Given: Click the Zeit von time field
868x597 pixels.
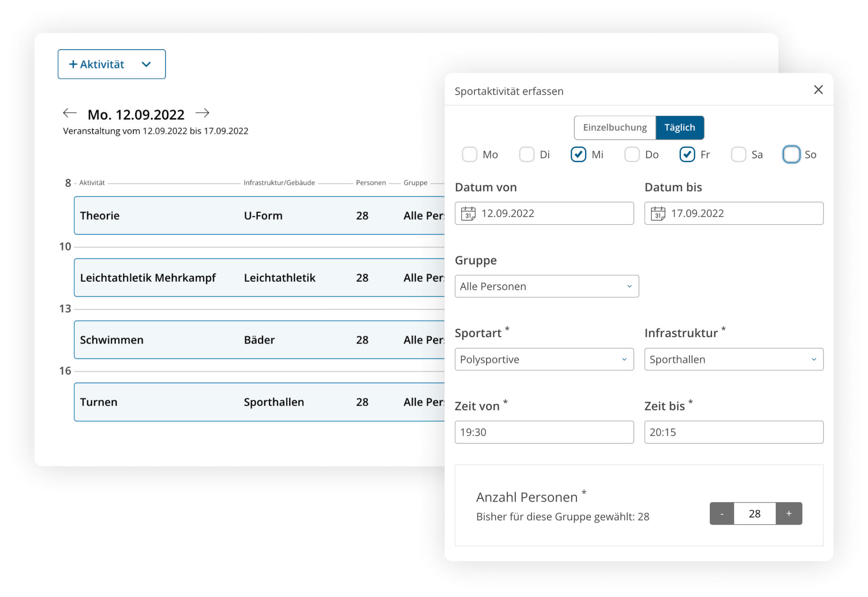Looking at the screenshot, I should [544, 432].
